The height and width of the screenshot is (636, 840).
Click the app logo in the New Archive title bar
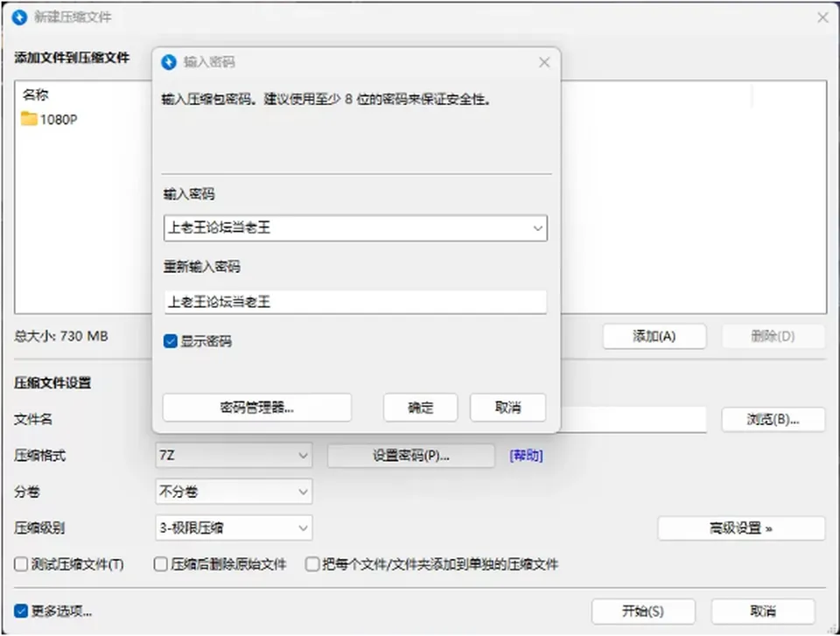(x=19, y=17)
